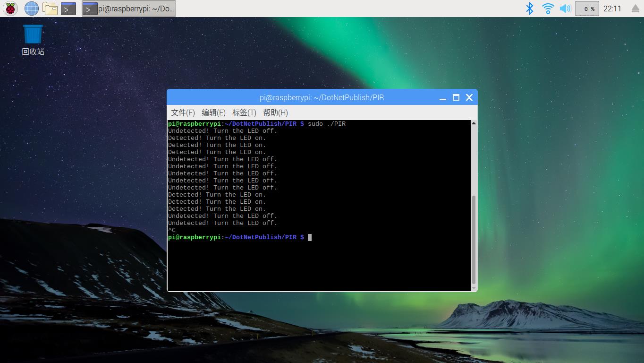
Task: Open the file manager folder icon
Action: [x=50, y=8]
